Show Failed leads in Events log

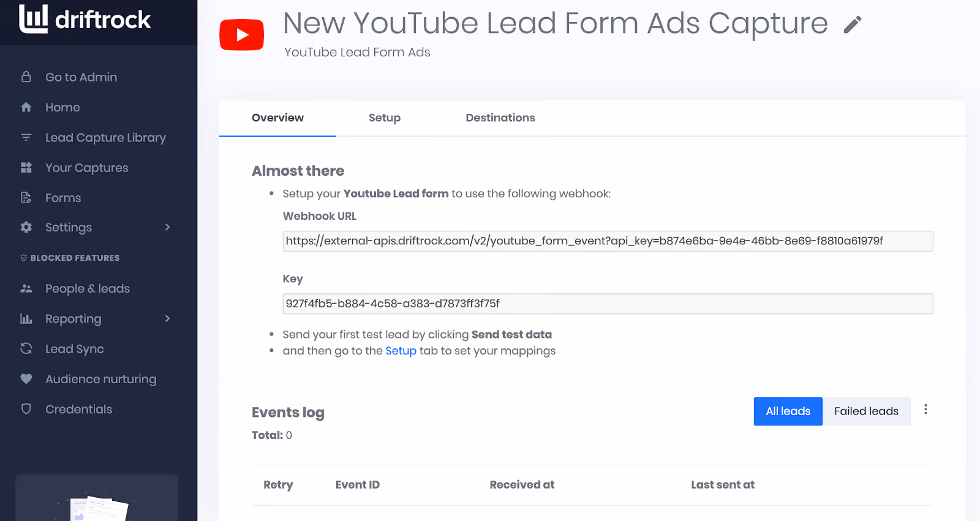point(866,411)
